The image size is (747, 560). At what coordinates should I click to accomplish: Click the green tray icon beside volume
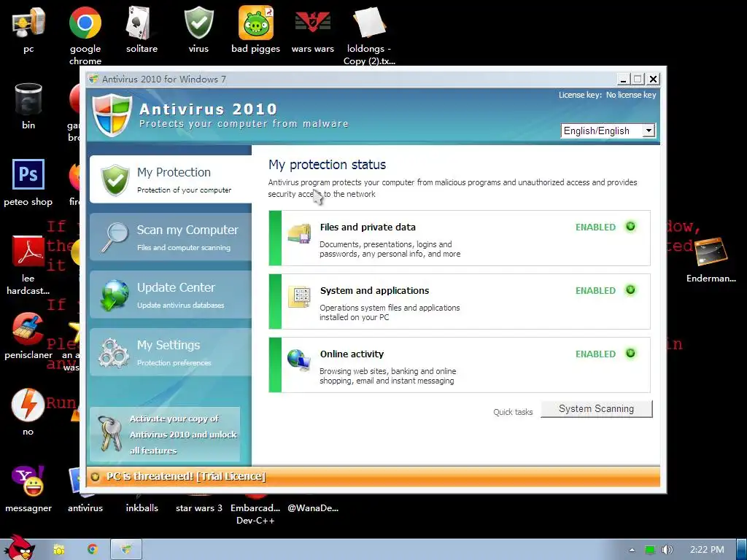click(650, 550)
